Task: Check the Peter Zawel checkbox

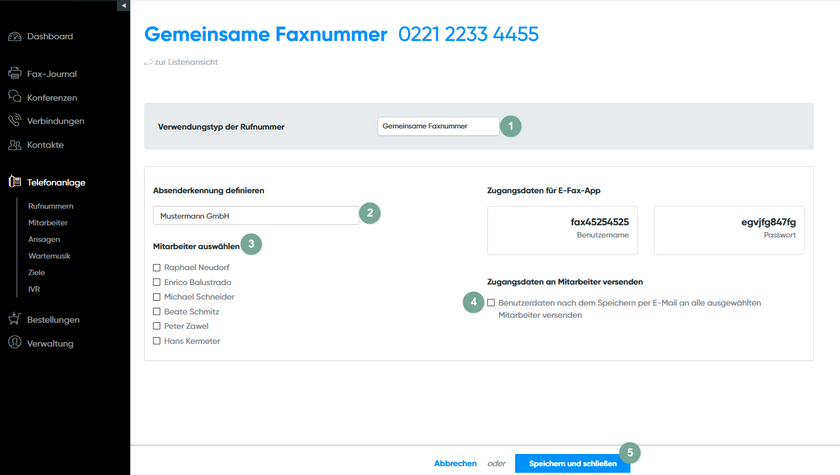Action: tap(156, 326)
